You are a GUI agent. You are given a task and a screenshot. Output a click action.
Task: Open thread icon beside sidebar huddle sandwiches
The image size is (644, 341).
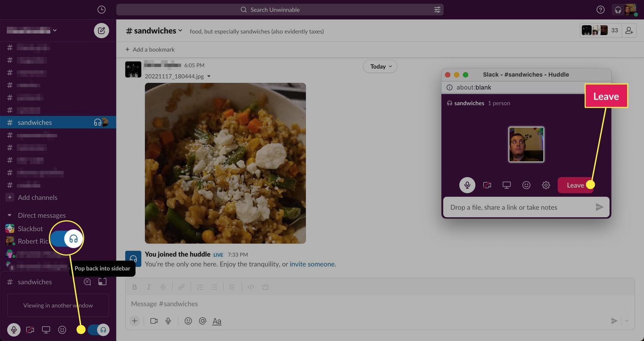coord(87,282)
